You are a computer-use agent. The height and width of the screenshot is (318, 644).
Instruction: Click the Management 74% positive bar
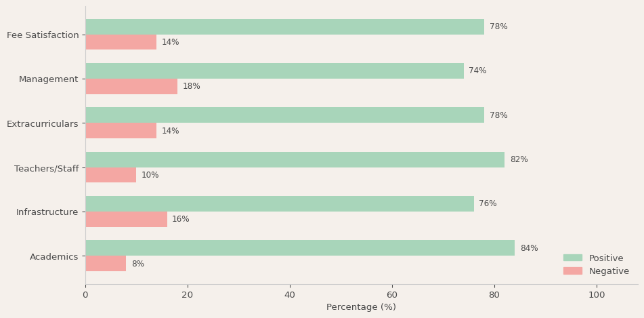click(x=274, y=71)
